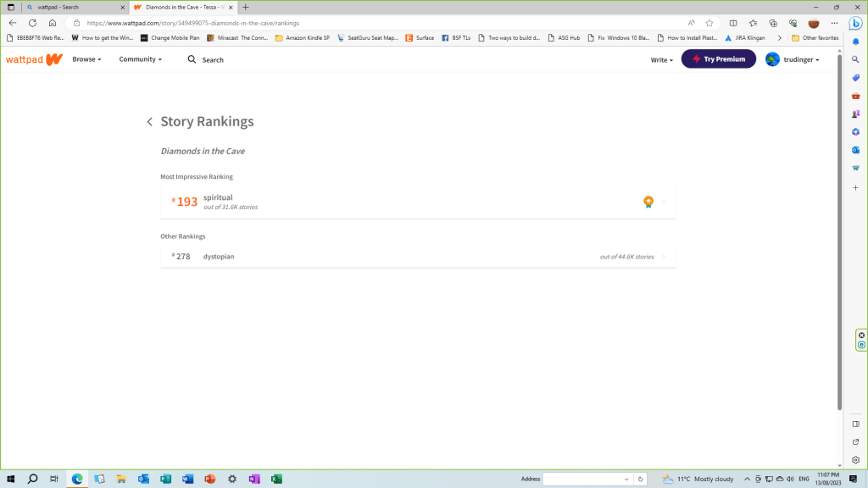Click the browser refresh button

(x=32, y=23)
